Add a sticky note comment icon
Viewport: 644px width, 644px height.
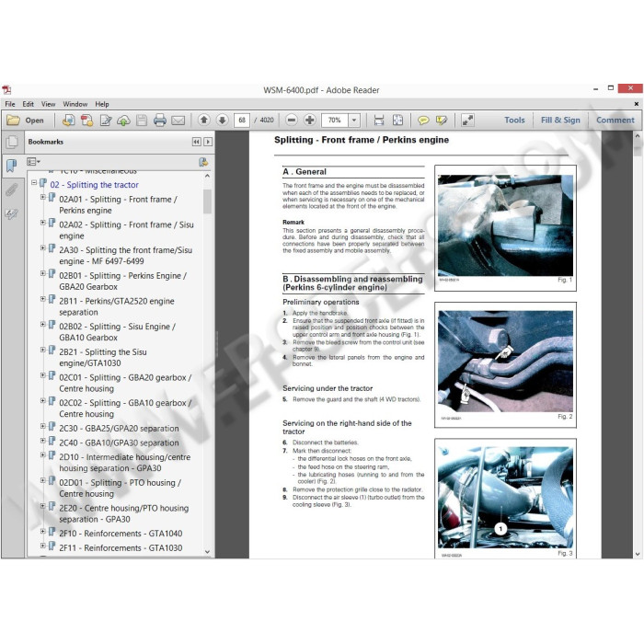click(x=423, y=120)
